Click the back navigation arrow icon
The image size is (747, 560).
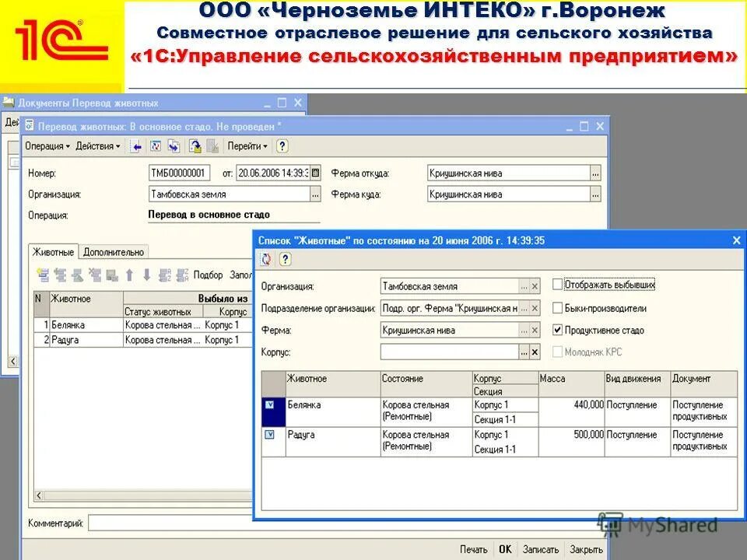[136, 148]
